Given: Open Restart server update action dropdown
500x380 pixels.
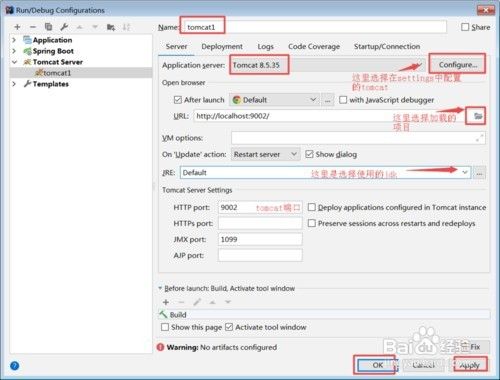Looking at the screenshot, I should (265, 154).
